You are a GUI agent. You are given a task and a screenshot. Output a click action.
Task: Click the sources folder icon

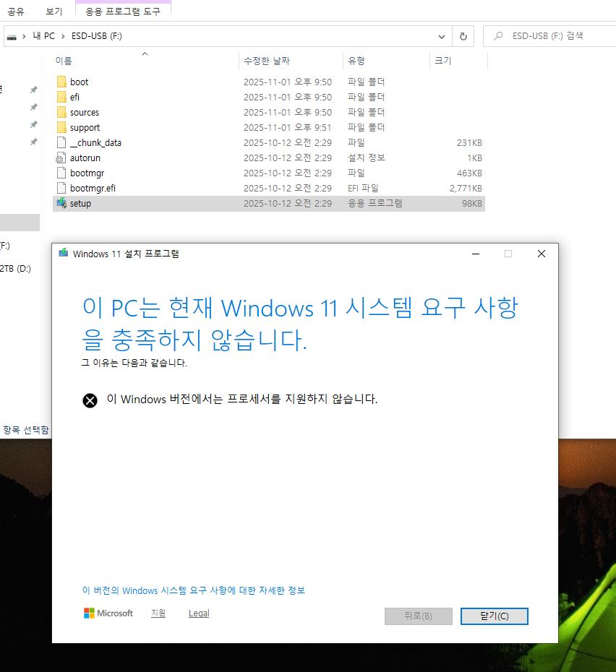(61, 112)
